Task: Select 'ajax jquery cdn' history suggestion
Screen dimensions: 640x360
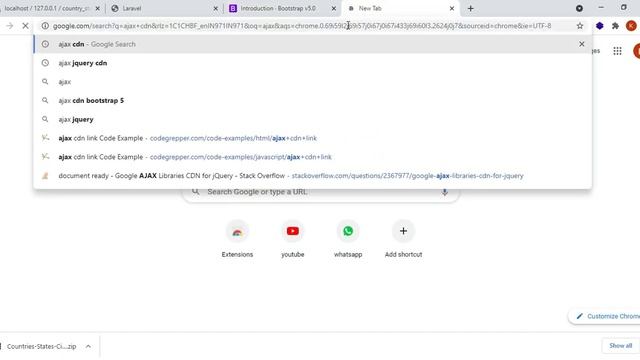Action: point(313,63)
